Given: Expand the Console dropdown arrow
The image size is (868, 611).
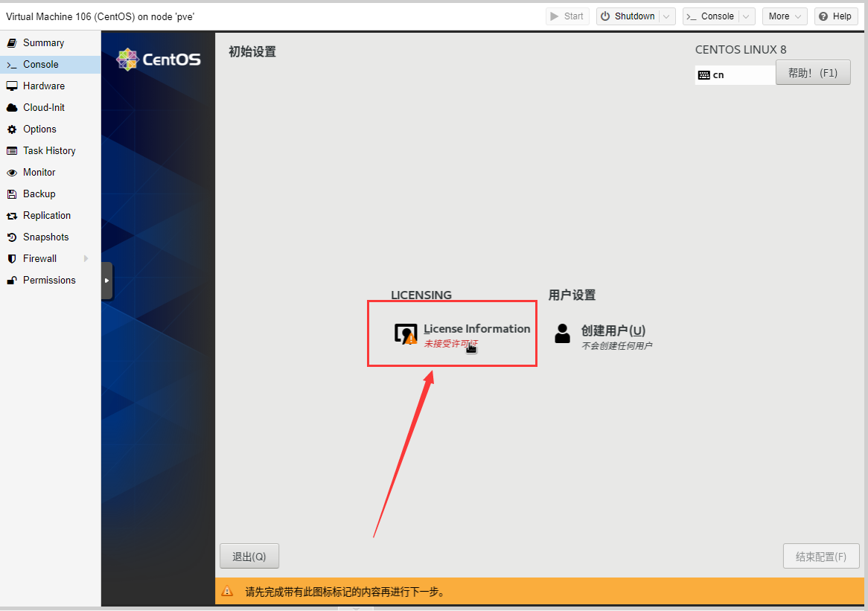Looking at the screenshot, I should [747, 16].
